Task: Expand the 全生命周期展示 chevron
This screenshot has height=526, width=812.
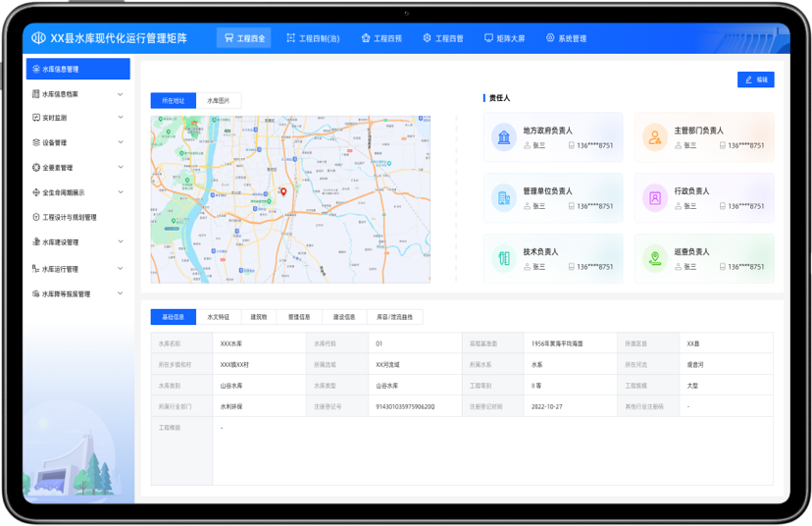Action: 121,191
